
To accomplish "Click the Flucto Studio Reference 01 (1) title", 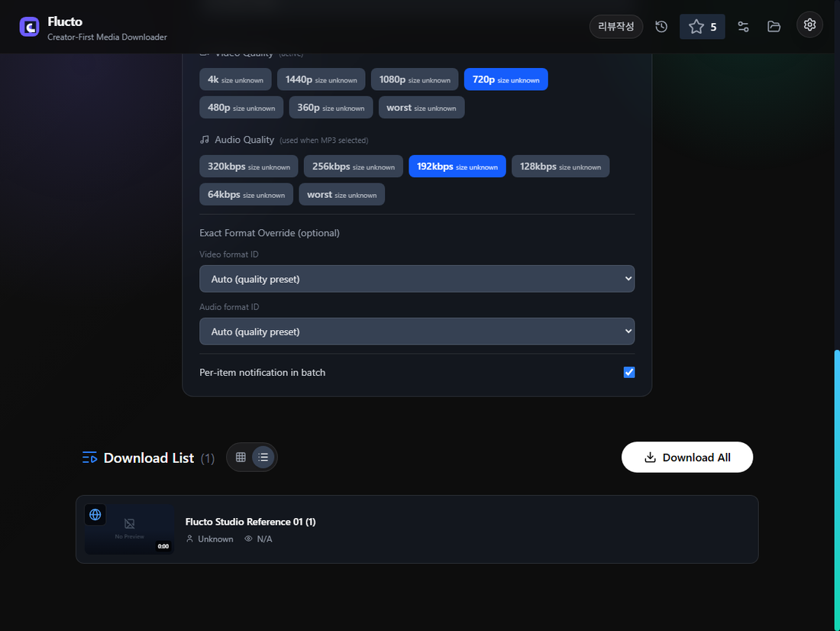I will [x=250, y=522].
